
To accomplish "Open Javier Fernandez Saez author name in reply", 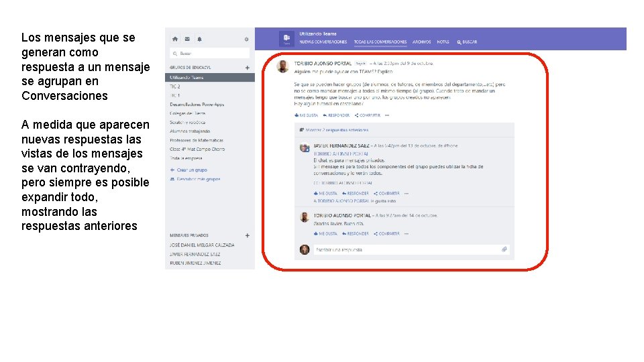I will coord(341,145).
